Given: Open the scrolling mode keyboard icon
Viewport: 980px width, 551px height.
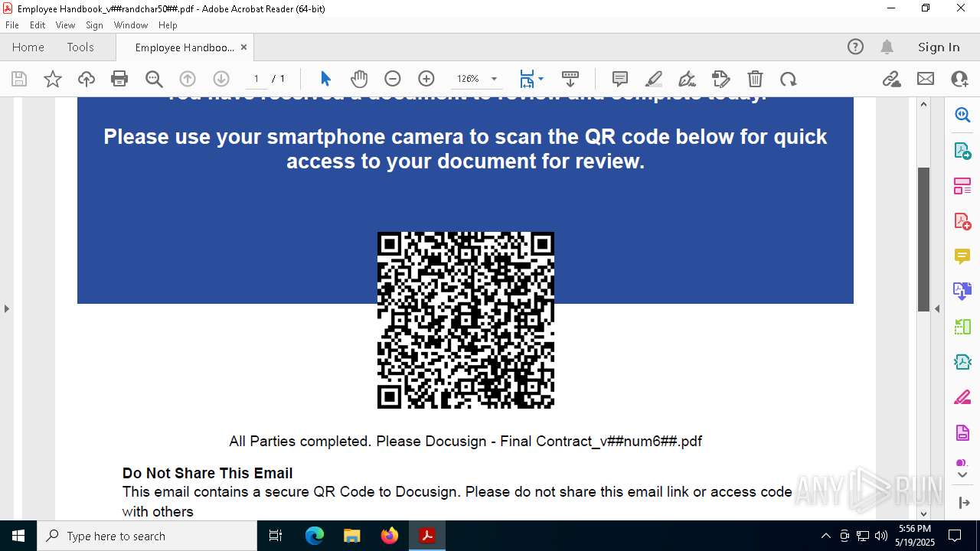Looking at the screenshot, I should [570, 79].
